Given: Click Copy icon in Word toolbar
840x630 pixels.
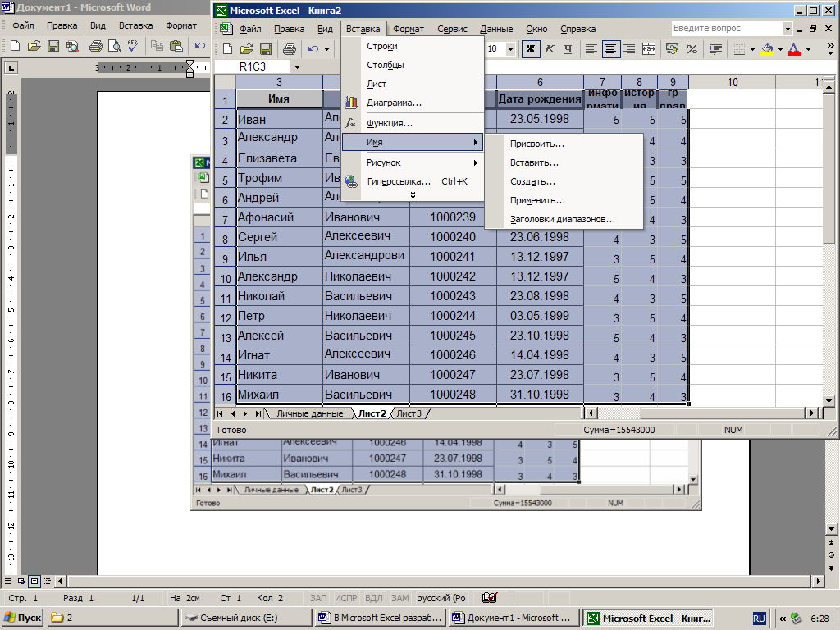Looking at the screenshot, I should click(x=157, y=46).
